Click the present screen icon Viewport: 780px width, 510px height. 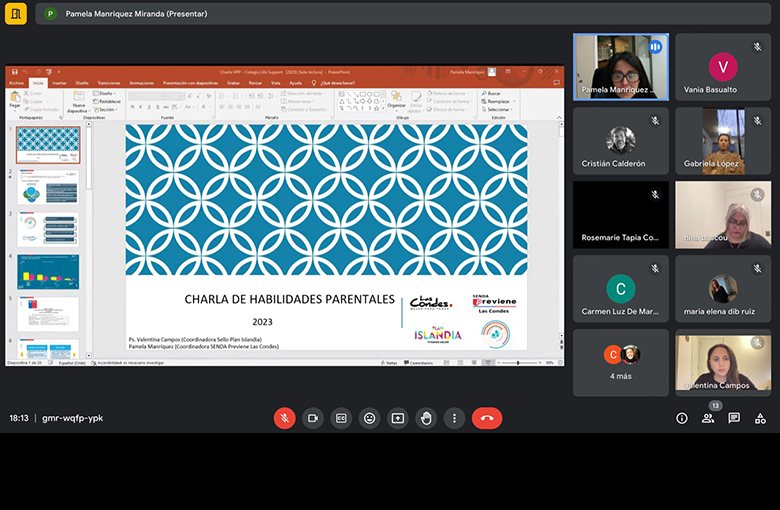tap(398, 418)
